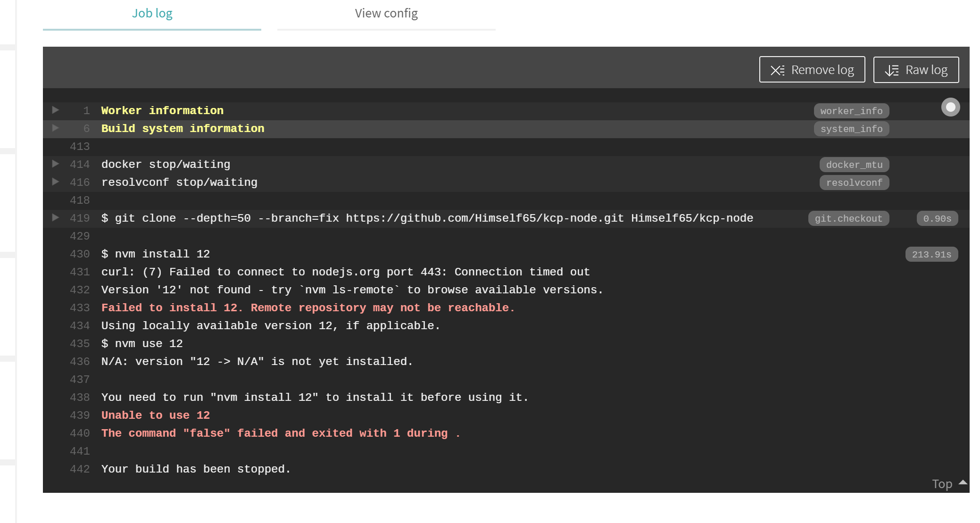This screenshot has height=523, width=980.
Task: Click the resolvconf tag label
Action: point(854,183)
